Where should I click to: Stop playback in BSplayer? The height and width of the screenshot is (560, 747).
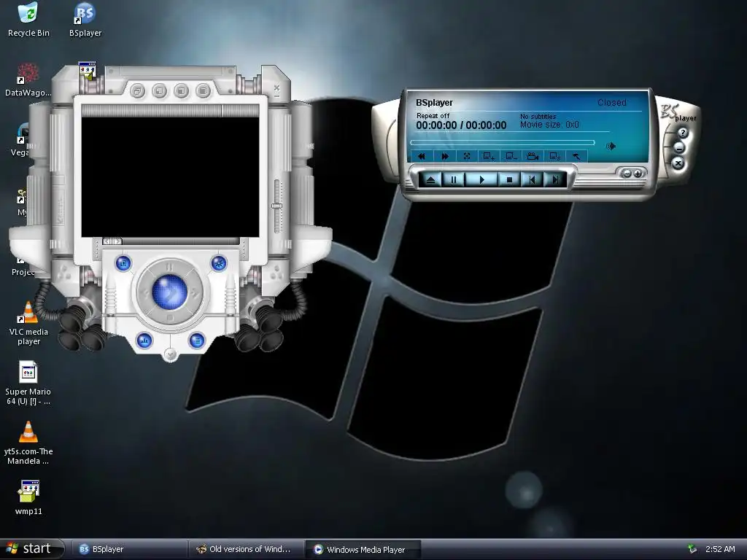coord(509,180)
